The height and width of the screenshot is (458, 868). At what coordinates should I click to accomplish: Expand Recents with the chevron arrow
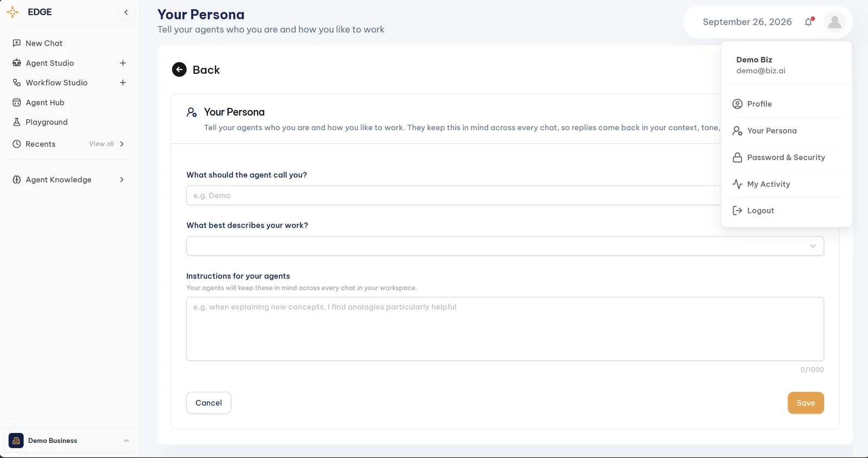click(122, 144)
